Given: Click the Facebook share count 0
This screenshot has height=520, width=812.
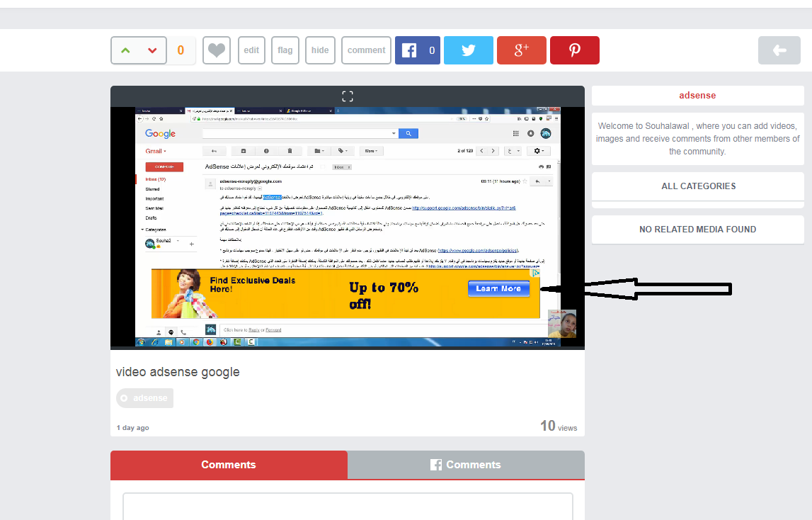Looking at the screenshot, I should 432,50.
